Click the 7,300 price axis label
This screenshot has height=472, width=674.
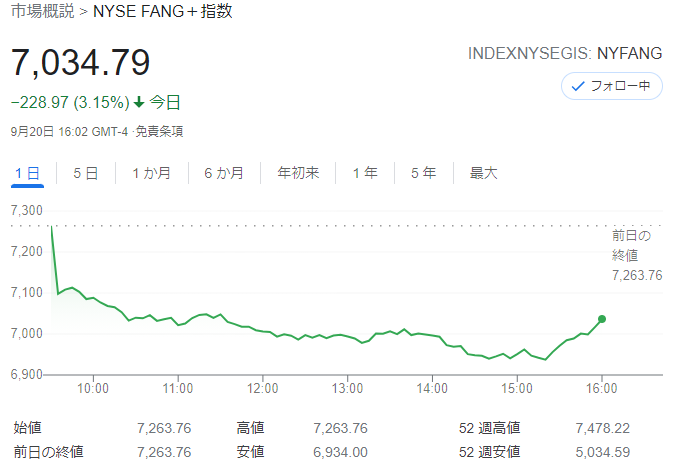(x=27, y=211)
